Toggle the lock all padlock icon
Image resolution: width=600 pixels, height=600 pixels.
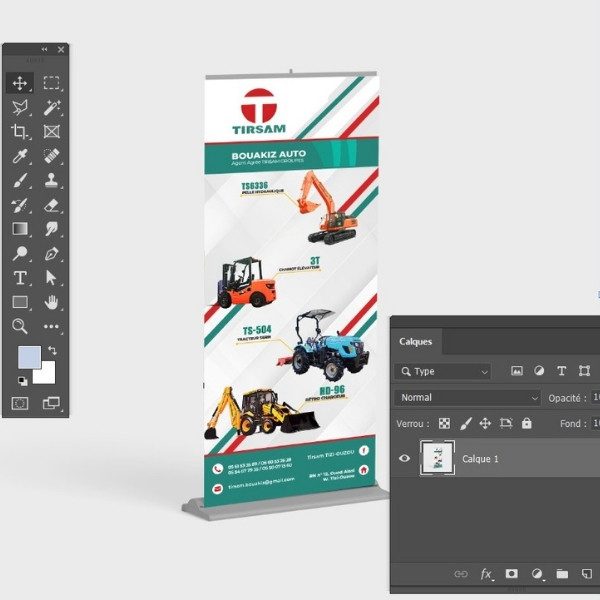[x=526, y=423]
